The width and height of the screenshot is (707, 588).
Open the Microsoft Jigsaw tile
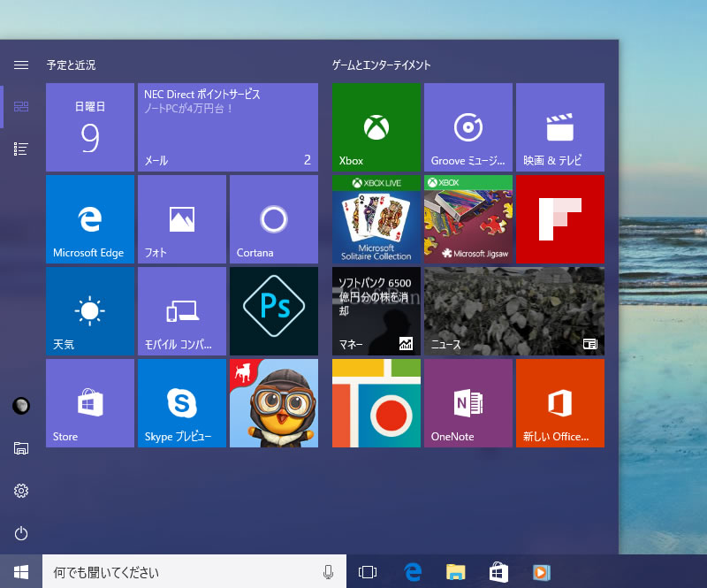click(x=468, y=219)
